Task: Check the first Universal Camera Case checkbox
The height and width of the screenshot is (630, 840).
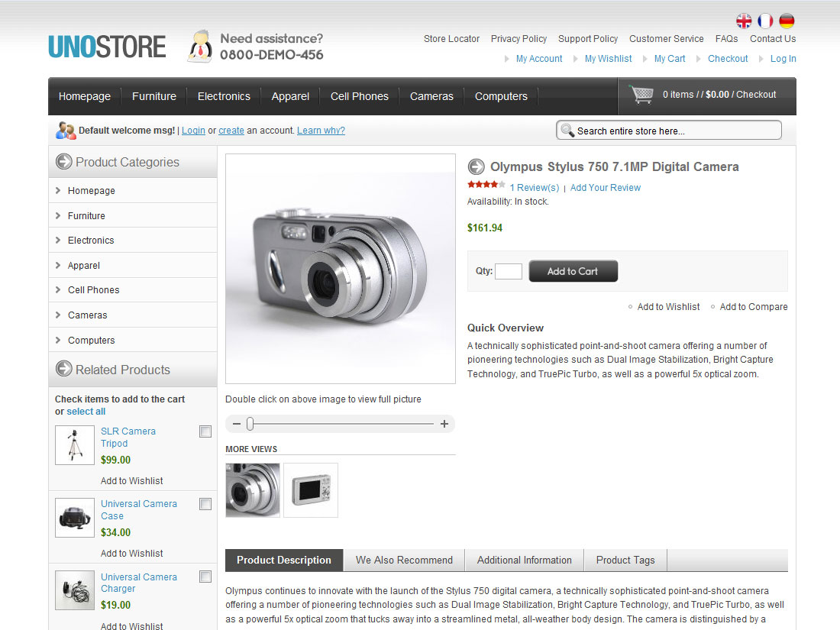Action: [205, 504]
